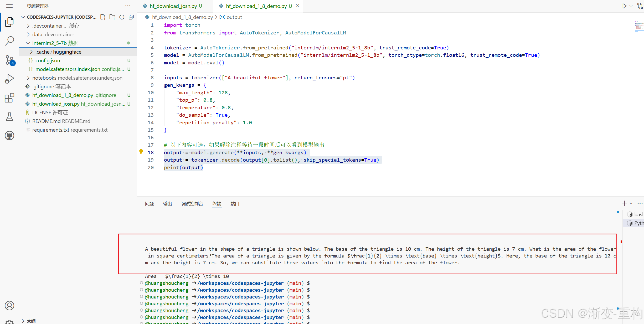Image resolution: width=644 pixels, height=324 pixels.
Task: Open the GitHub view icon
Action: click(9, 136)
